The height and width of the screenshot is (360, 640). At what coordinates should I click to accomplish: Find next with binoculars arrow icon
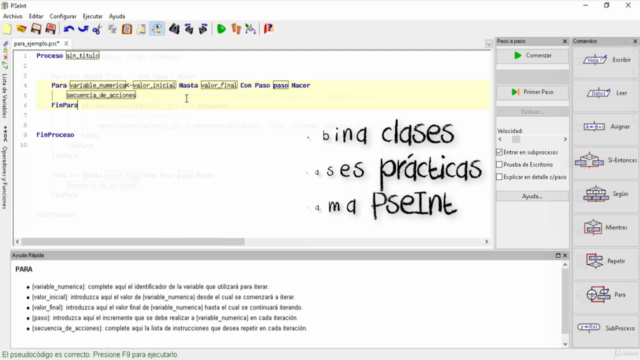203,29
